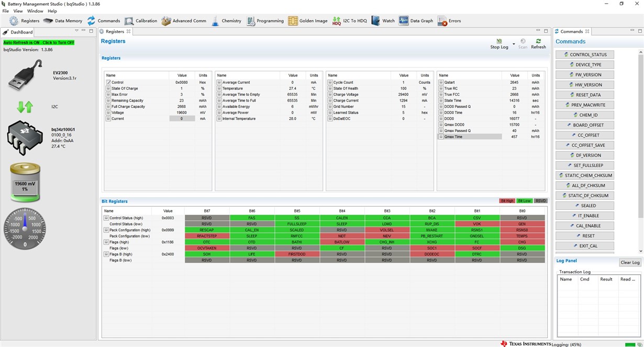Toggle checkbox beside Flags B (high)
This screenshot has height=347, width=644.
coord(106,254)
